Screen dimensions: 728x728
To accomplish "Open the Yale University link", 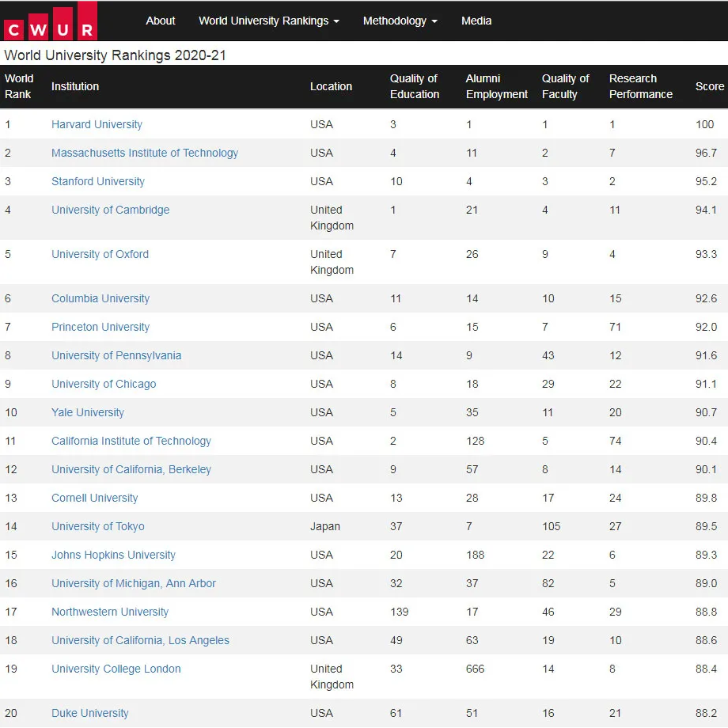I will tap(87, 412).
